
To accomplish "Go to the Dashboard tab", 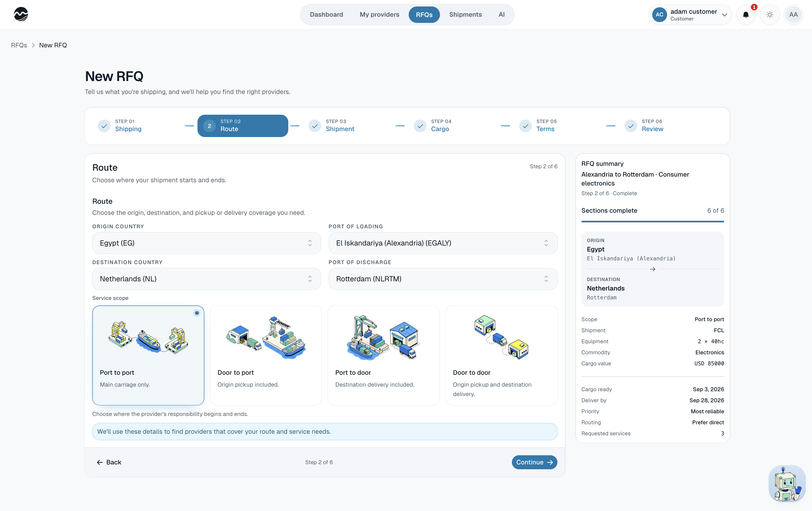I will (326, 15).
